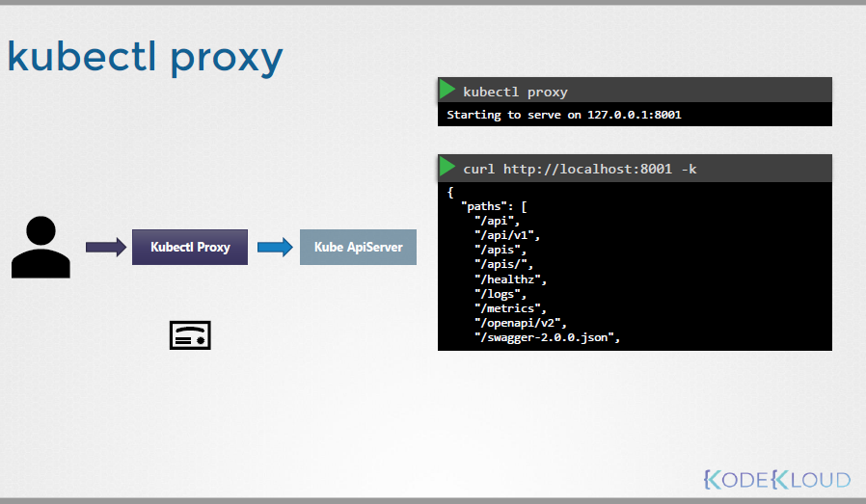Image resolution: width=866 pixels, height=504 pixels.
Task: Click the user silhouette icon
Action: [x=41, y=247]
